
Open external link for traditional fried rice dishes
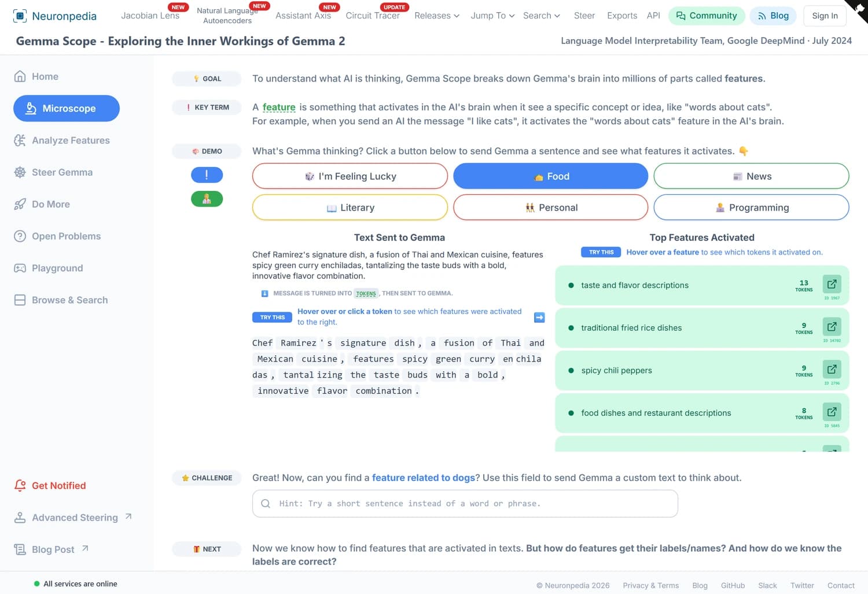click(832, 327)
